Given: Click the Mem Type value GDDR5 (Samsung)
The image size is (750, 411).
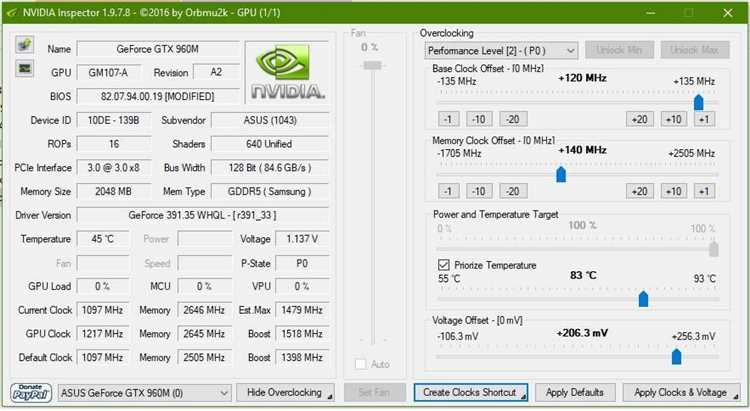Looking at the screenshot, I should 270,191.
